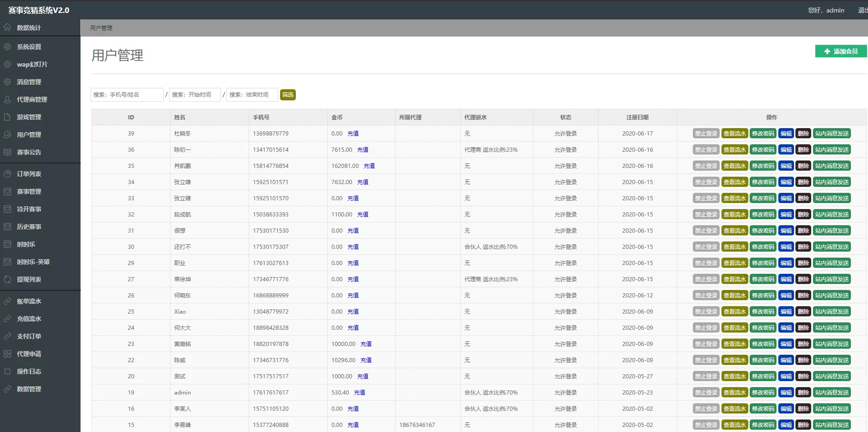The image size is (868, 432).
Task: Open 赛事公告 in the sidebar menu
Action: [29, 152]
